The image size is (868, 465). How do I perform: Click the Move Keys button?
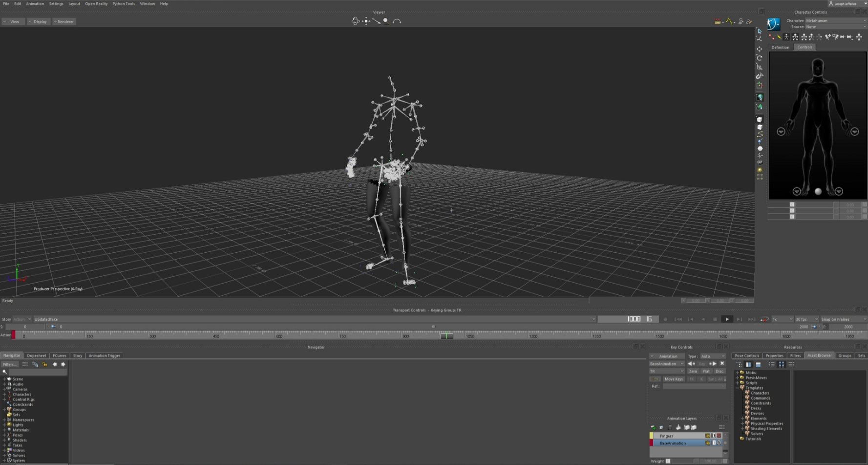pyautogui.click(x=674, y=379)
